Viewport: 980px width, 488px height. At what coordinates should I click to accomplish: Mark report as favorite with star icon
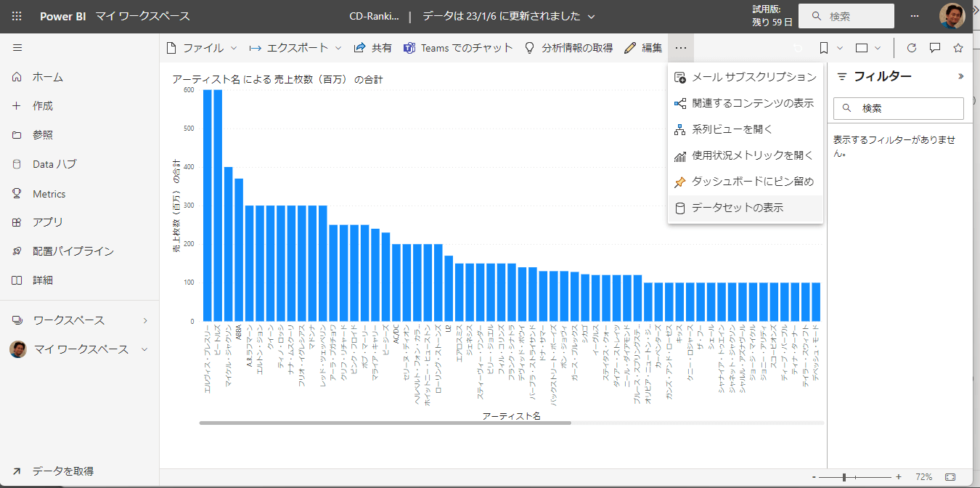click(957, 48)
